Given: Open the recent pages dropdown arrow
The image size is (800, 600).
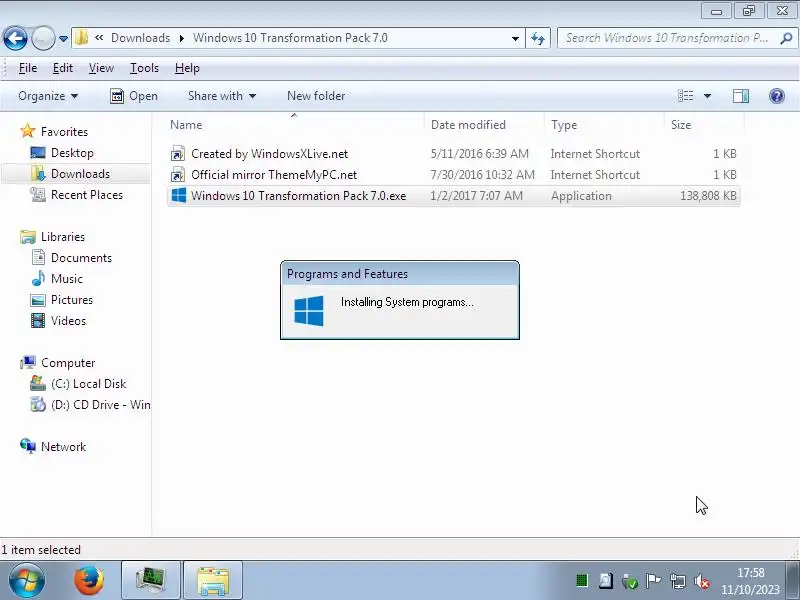Looking at the screenshot, I should click(x=63, y=39).
